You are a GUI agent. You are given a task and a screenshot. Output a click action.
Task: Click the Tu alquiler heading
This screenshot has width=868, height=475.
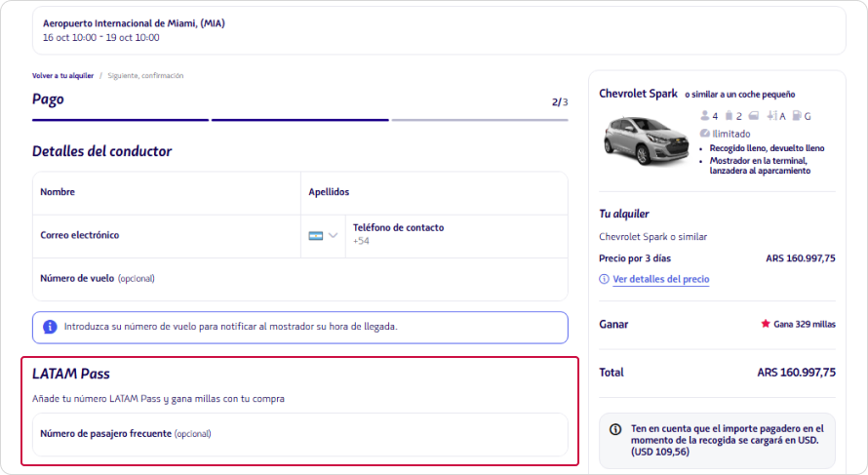click(x=624, y=214)
